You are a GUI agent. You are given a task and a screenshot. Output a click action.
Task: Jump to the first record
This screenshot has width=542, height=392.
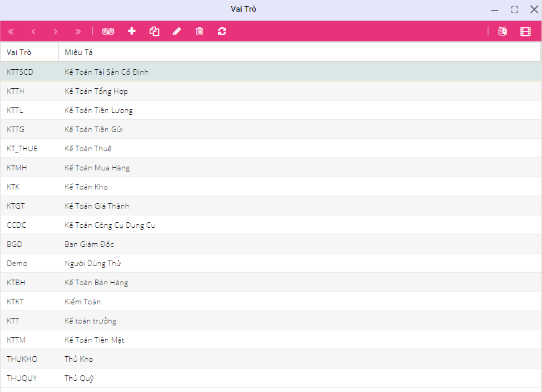11,31
